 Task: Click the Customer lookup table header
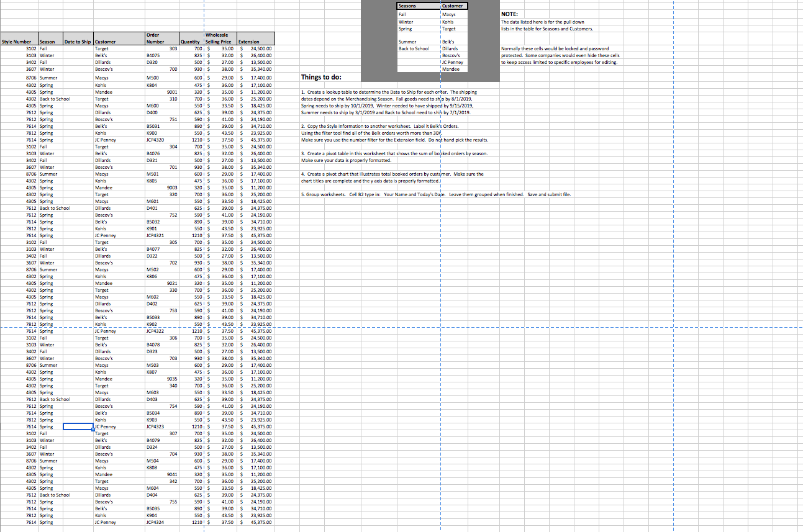(453, 6)
